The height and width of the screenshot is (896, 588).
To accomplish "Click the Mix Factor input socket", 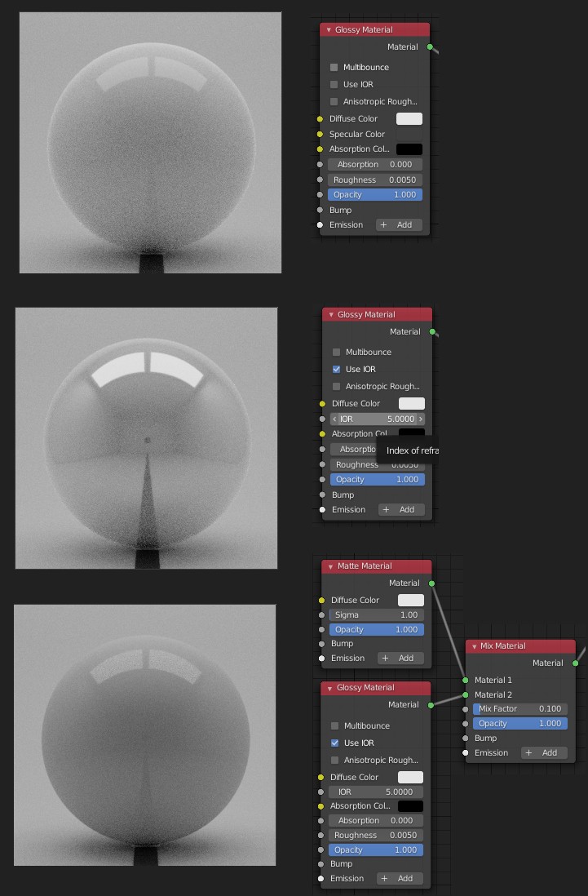I will click(x=466, y=709).
